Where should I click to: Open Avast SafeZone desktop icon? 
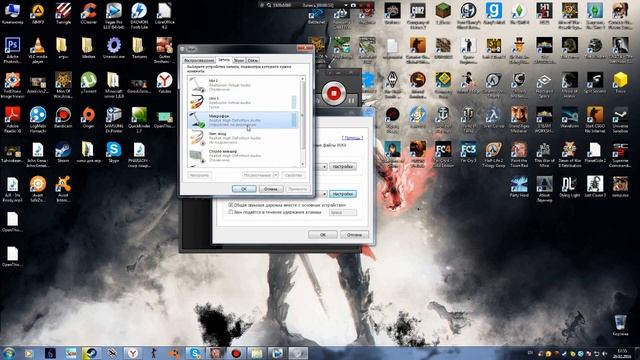(x=38, y=189)
